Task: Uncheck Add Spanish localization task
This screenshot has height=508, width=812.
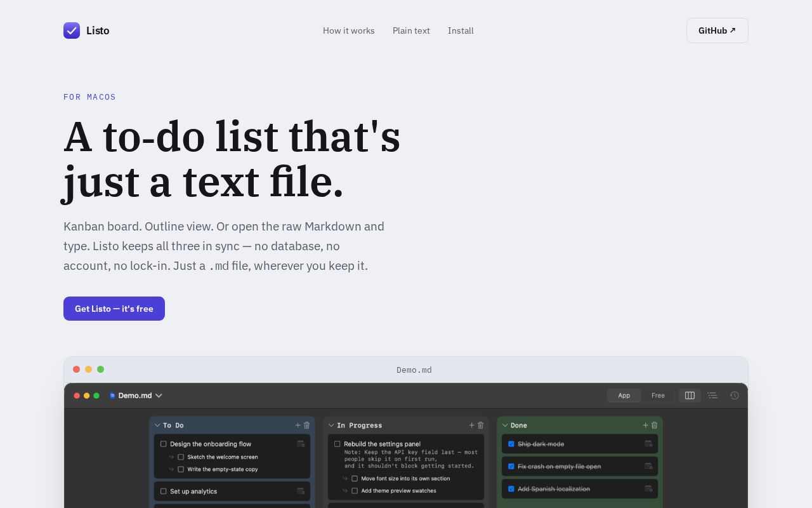Action: click(511, 489)
